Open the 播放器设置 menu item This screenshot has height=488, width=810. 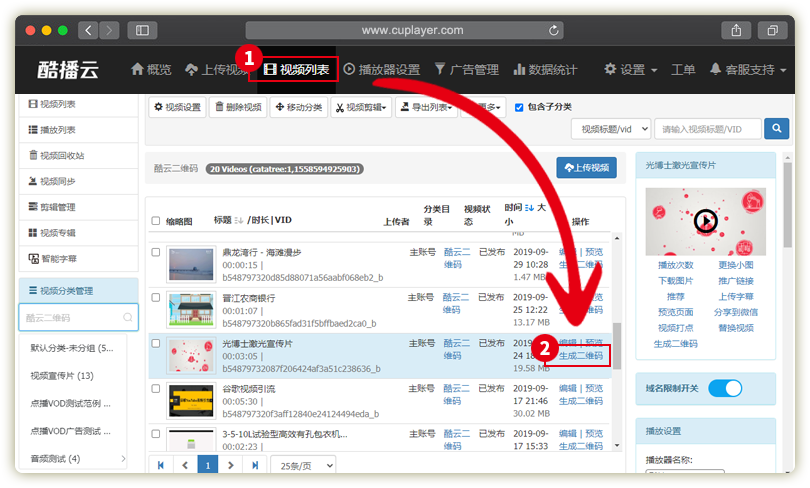(x=382, y=69)
